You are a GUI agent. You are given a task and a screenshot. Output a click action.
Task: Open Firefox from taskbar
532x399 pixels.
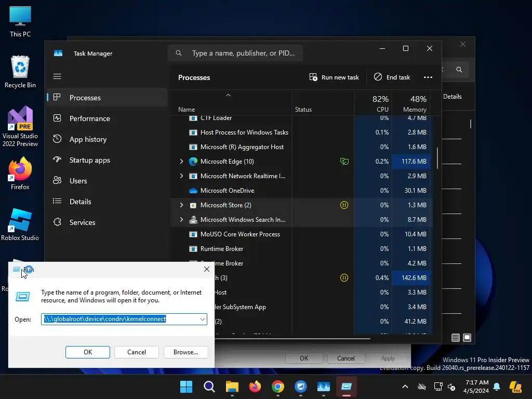click(x=255, y=387)
